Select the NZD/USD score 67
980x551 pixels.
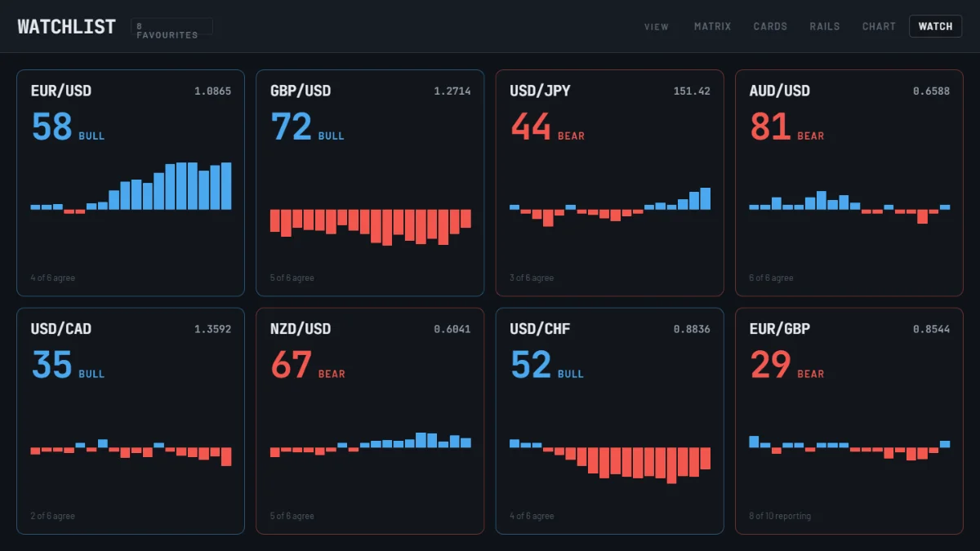click(292, 365)
